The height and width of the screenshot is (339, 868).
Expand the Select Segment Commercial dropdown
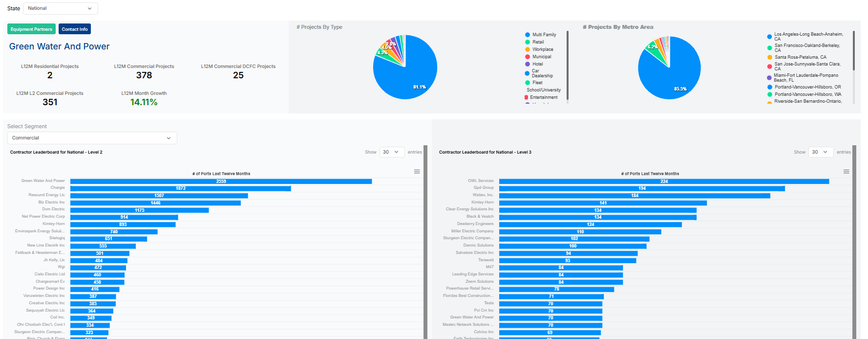pyautogui.click(x=92, y=138)
